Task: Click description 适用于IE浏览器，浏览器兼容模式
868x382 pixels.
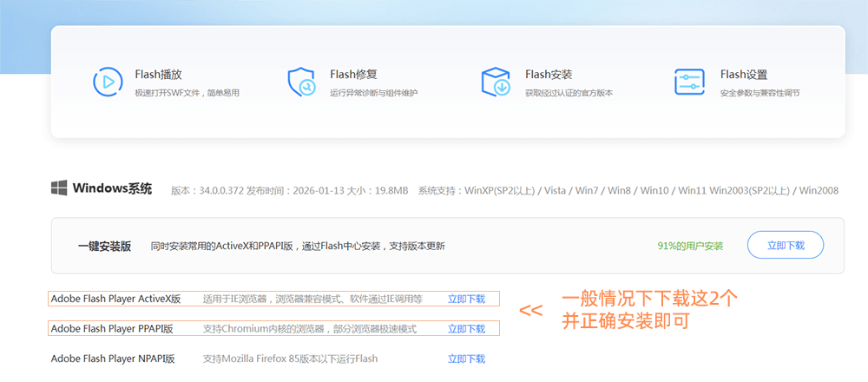Action: tap(312, 299)
